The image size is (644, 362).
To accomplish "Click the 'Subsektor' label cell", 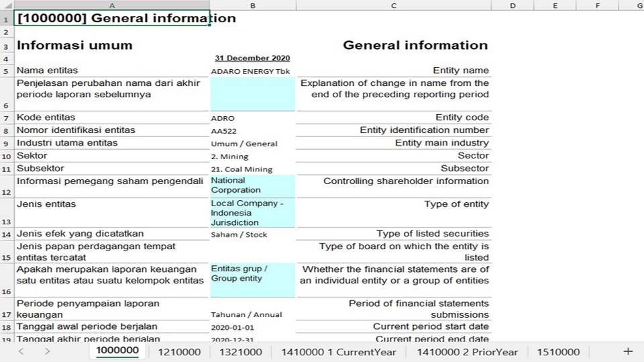I will pyautogui.click(x=112, y=169).
